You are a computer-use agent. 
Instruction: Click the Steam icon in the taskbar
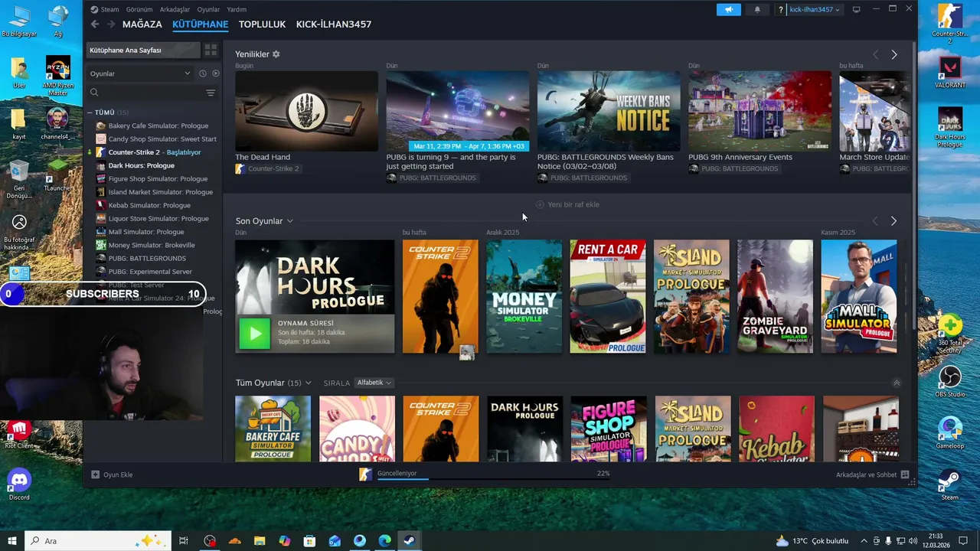click(x=410, y=541)
